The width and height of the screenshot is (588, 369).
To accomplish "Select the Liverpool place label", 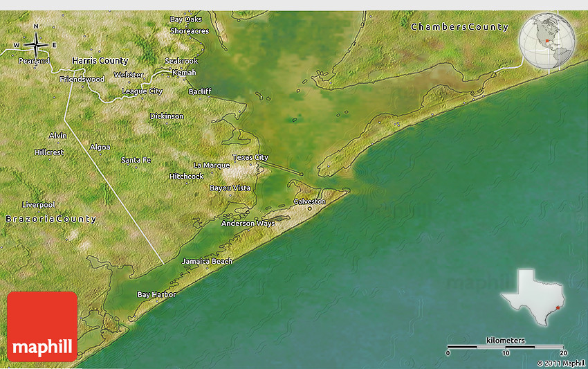I will (x=38, y=205).
